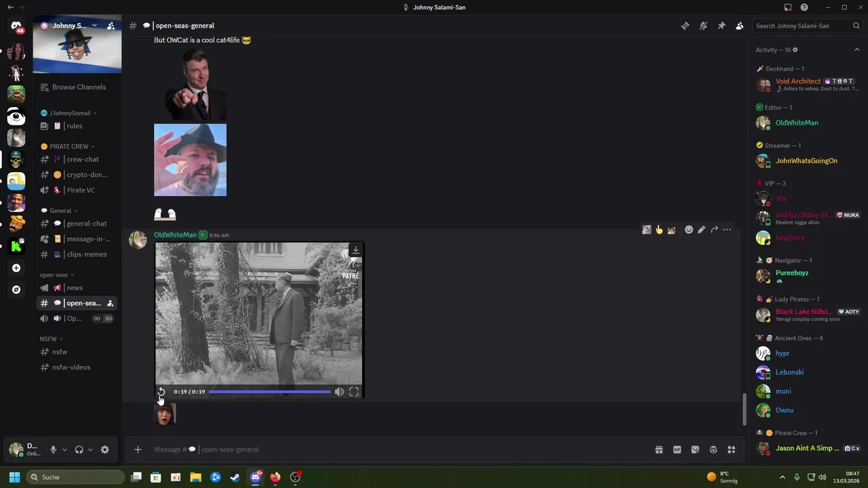Screen dimensions: 868x488
Task: Click Add Reaction smiley on message
Action: (x=689, y=230)
